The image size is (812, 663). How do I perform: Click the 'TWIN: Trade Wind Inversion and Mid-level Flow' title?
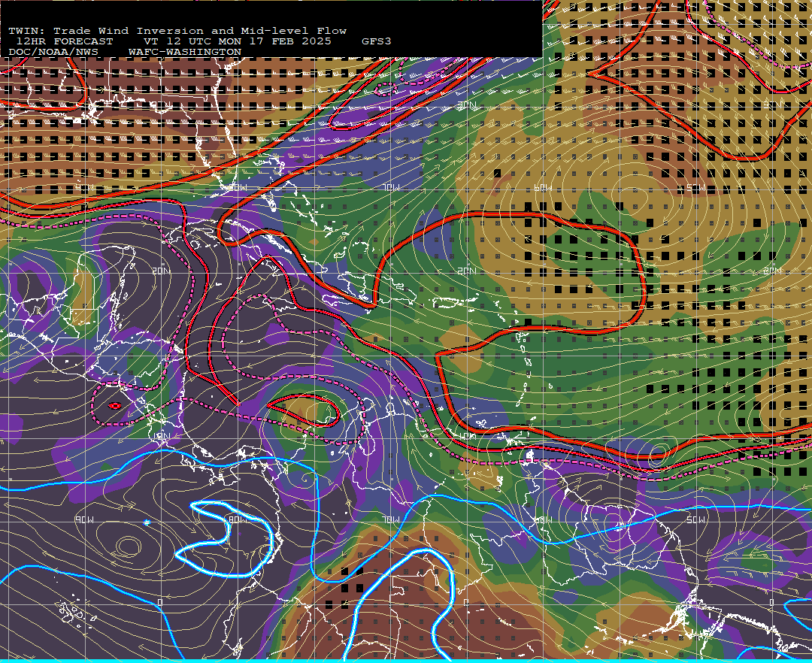click(177, 31)
